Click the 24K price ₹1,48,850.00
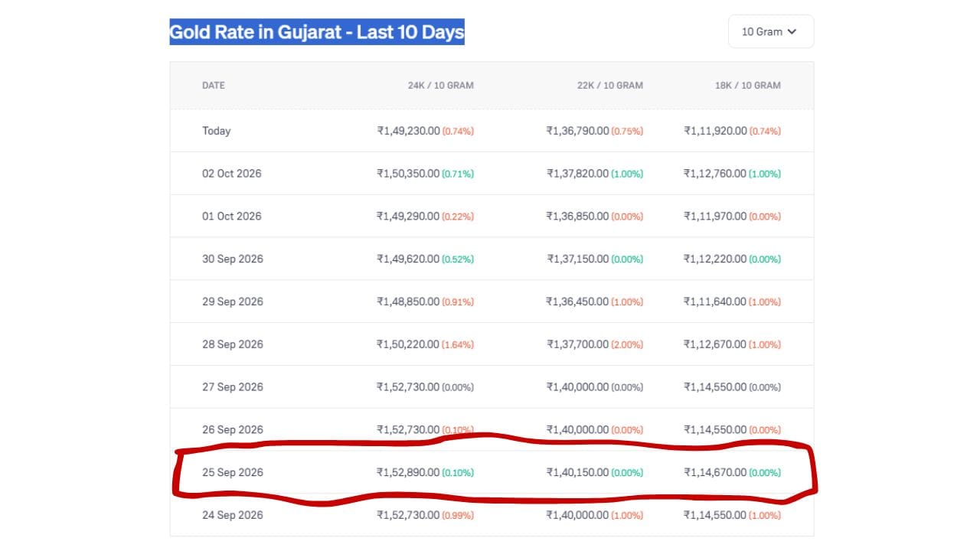 pyautogui.click(x=408, y=302)
